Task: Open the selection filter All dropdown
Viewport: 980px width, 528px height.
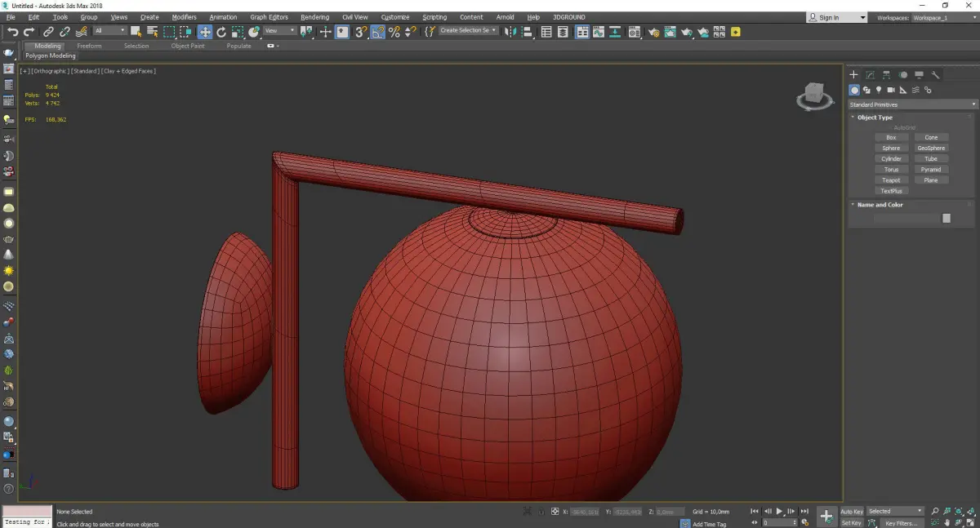Action: click(109, 31)
